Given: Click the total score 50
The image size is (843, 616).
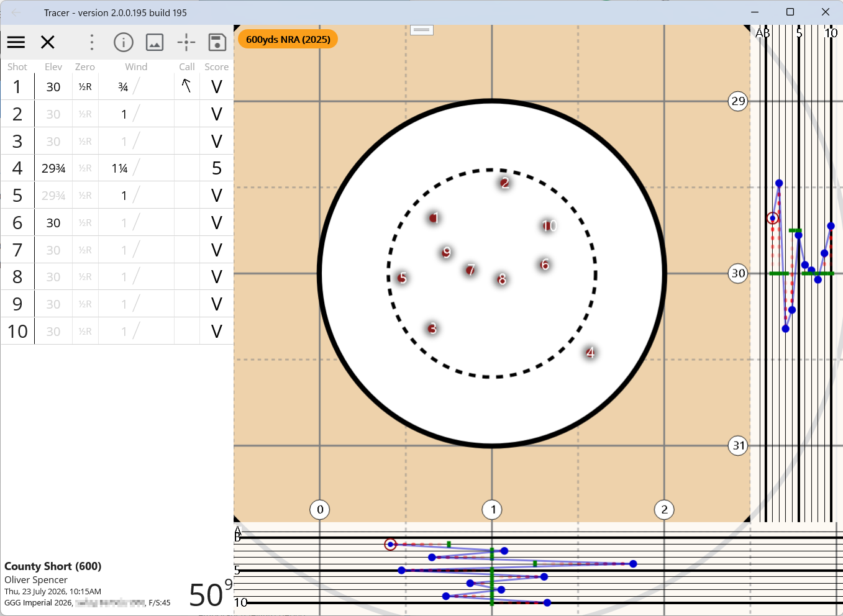Looking at the screenshot, I should click(206, 595).
